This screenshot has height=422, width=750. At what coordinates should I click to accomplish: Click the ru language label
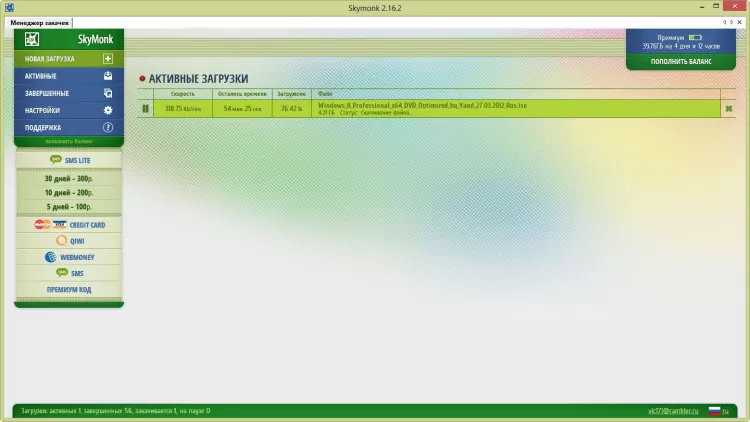coord(726,411)
